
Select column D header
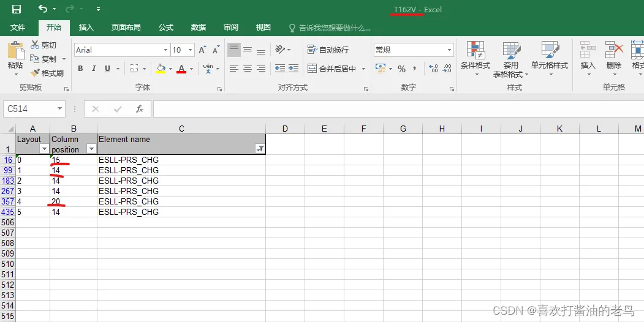point(285,129)
